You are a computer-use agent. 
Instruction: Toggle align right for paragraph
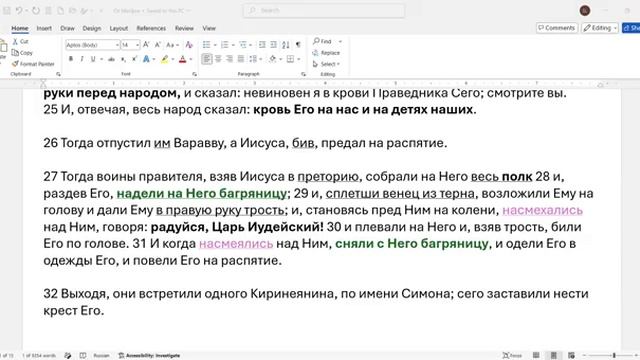click(x=229, y=60)
